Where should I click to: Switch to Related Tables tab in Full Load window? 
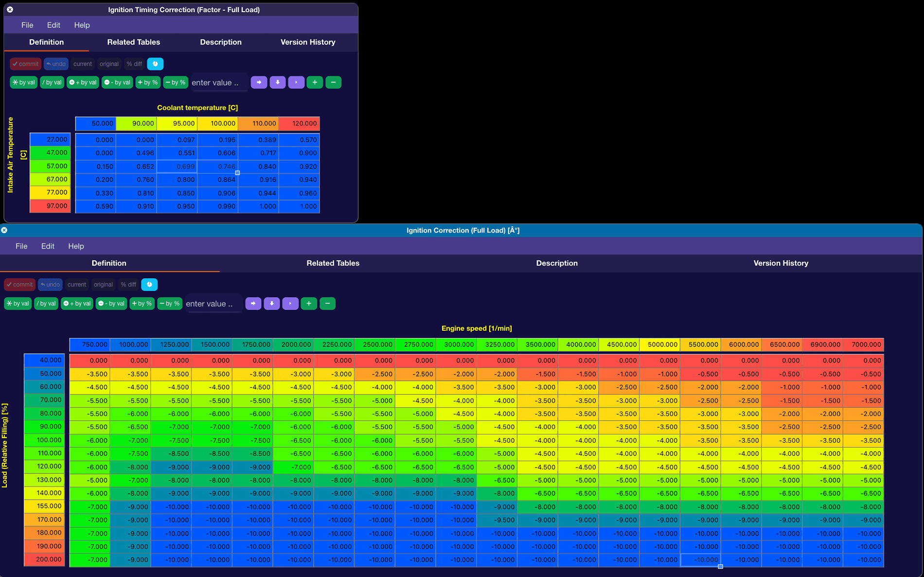(333, 263)
